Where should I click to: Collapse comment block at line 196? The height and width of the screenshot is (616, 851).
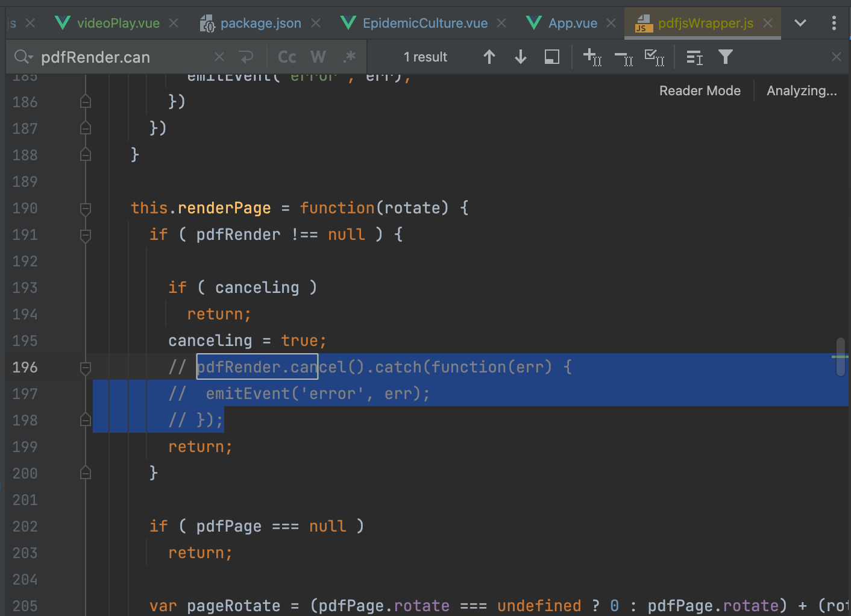pos(86,368)
